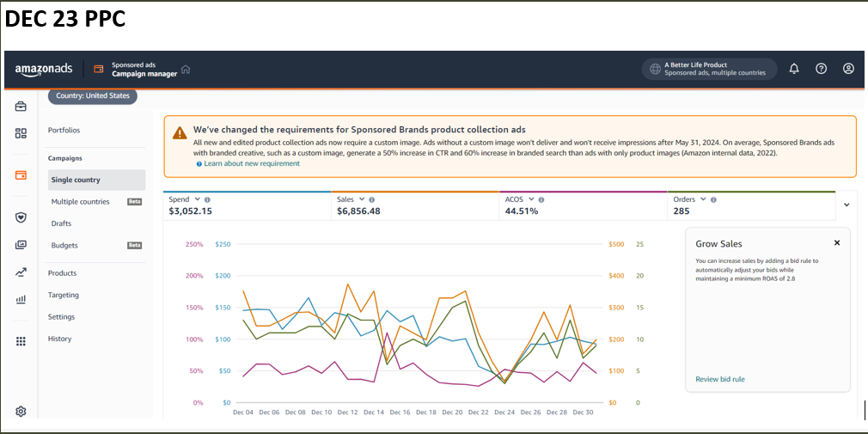The height and width of the screenshot is (434, 868).
Task: Click the trending chart icon in sidebar
Action: (21, 272)
